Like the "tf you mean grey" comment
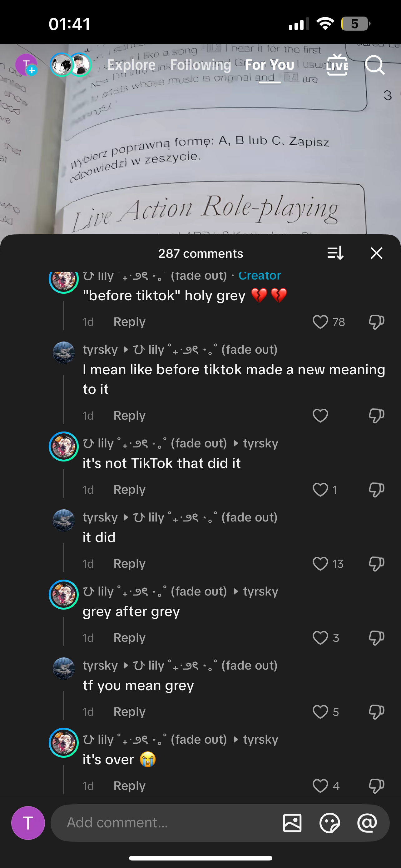The width and height of the screenshot is (401, 868). (320, 712)
